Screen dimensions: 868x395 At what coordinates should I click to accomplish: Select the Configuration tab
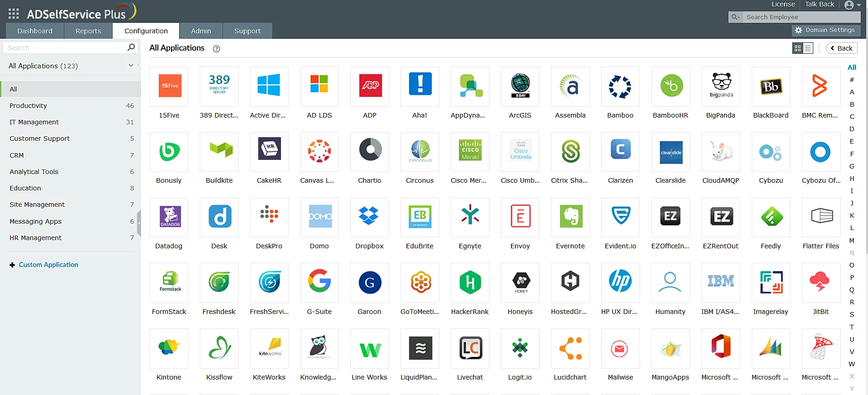(146, 31)
